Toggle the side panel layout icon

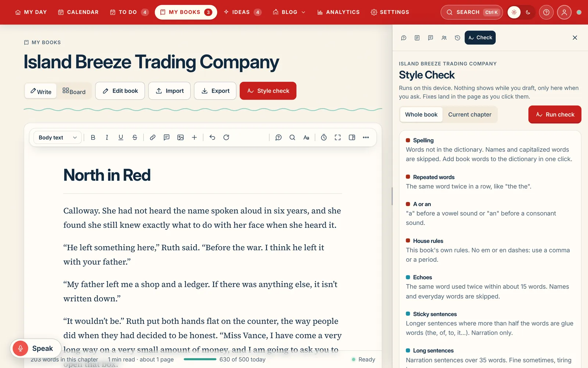point(352,137)
